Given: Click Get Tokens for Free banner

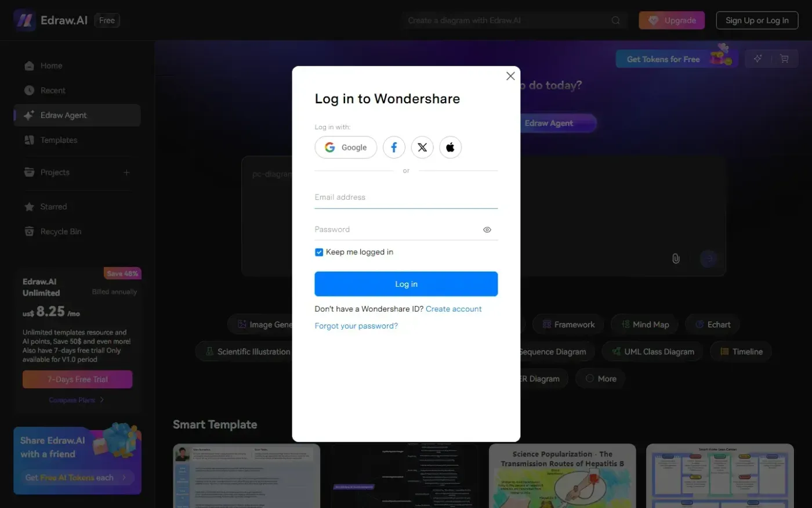Looking at the screenshot, I should pos(676,59).
